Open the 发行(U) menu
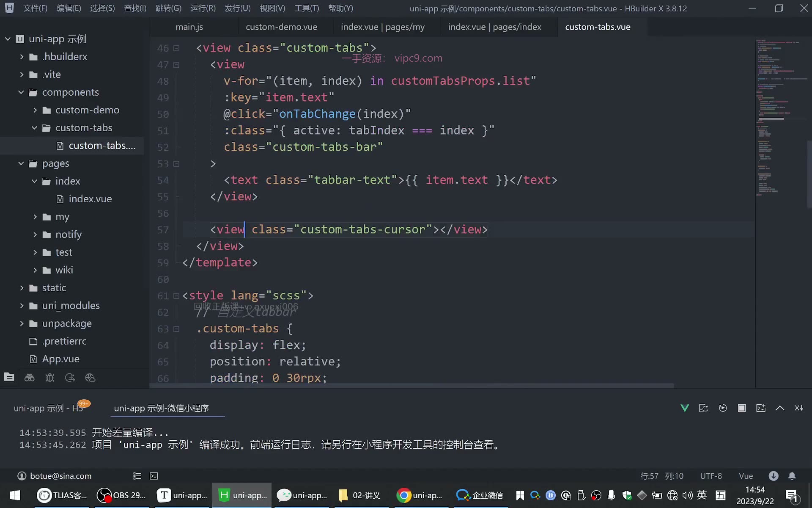This screenshot has width=812, height=508. pyautogui.click(x=238, y=8)
